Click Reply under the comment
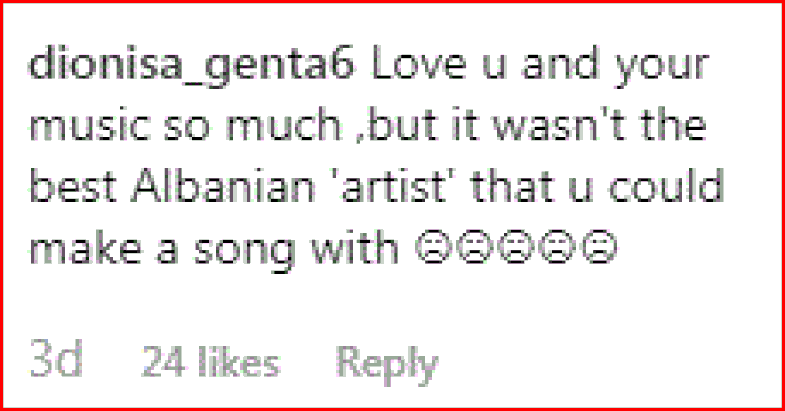The height and width of the screenshot is (411, 785). tap(386, 365)
